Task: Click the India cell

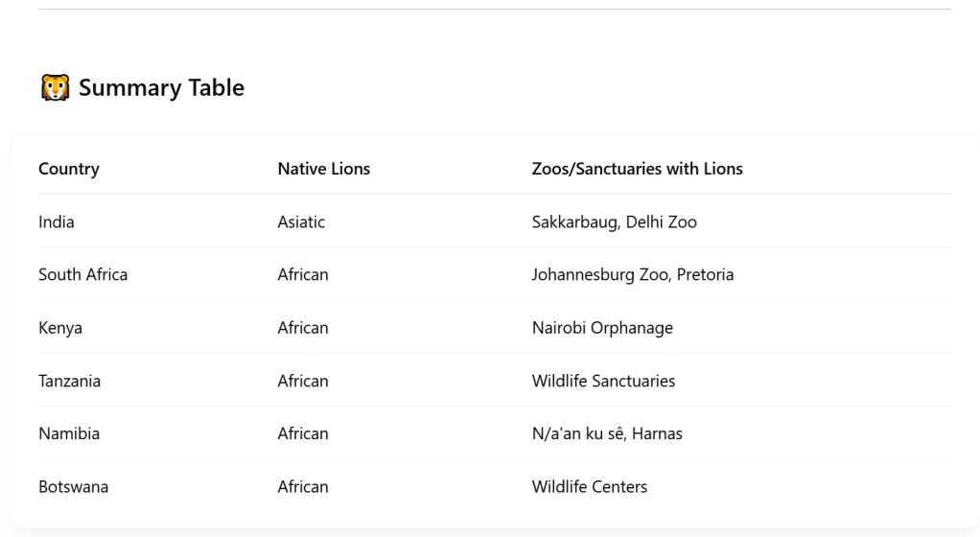Action: (x=57, y=222)
